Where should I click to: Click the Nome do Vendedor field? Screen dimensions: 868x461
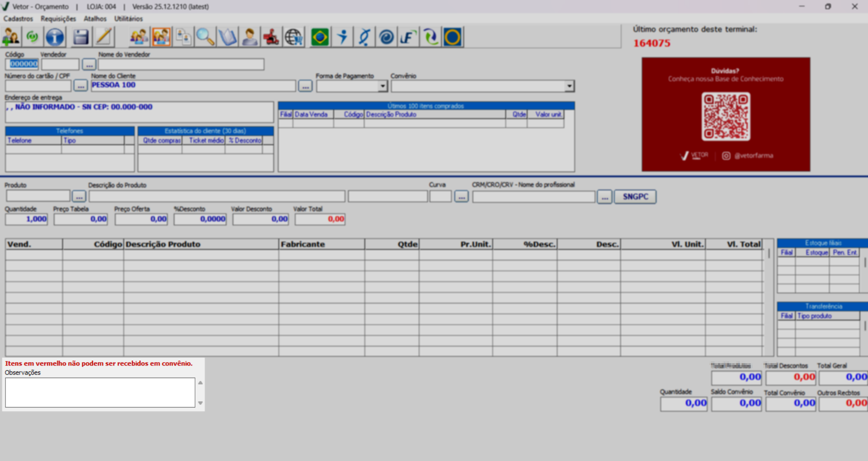[x=181, y=64]
